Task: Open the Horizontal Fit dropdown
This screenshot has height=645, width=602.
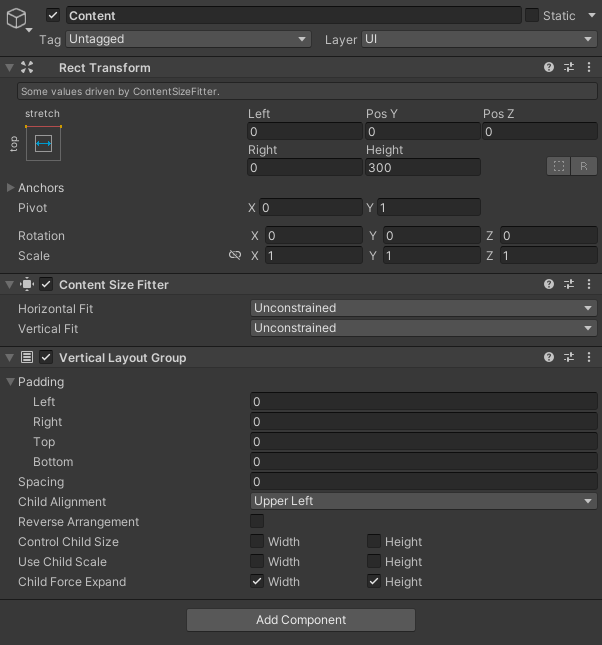Action: (423, 308)
